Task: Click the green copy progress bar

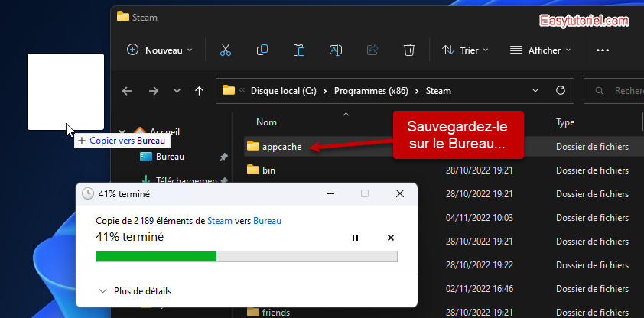Action: (246, 256)
